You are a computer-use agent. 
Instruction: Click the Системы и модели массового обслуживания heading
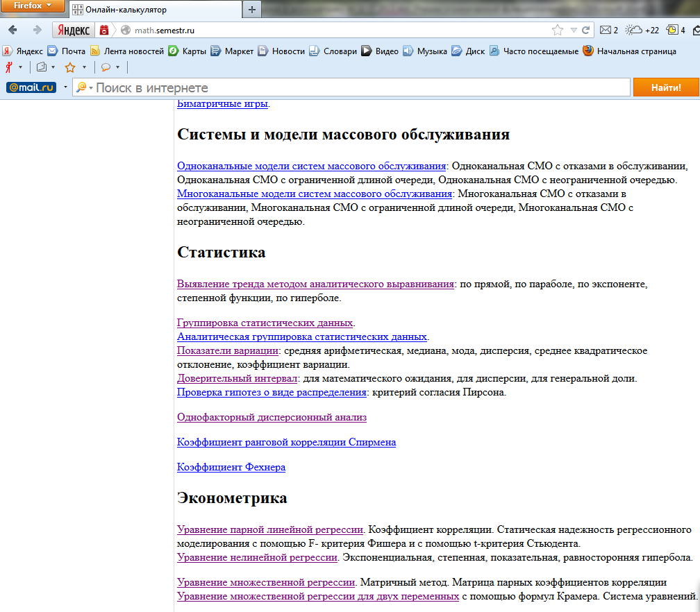(343, 135)
